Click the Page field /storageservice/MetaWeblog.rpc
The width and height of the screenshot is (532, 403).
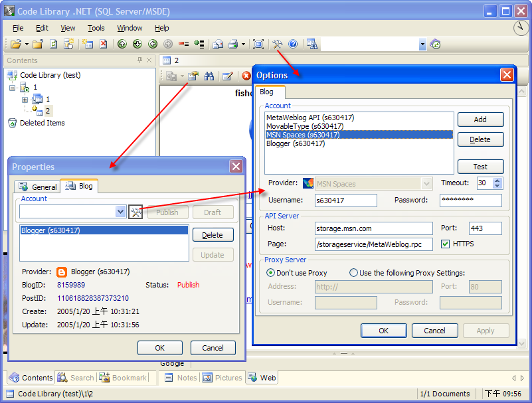coord(373,244)
